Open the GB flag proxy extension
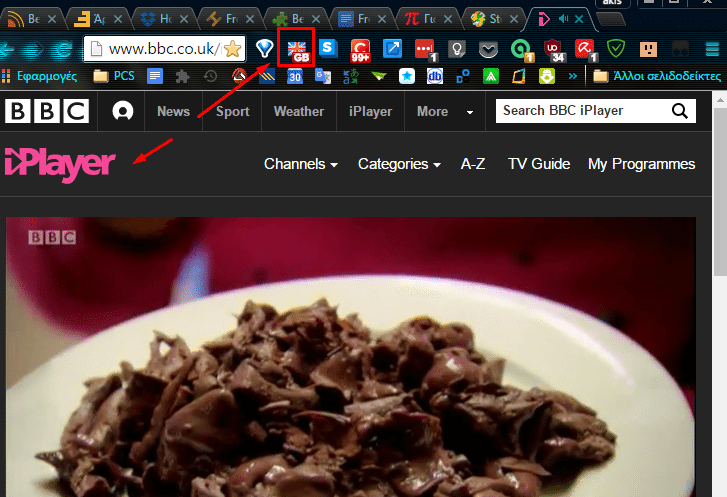This screenshot has height=497, width=727. 298,50
